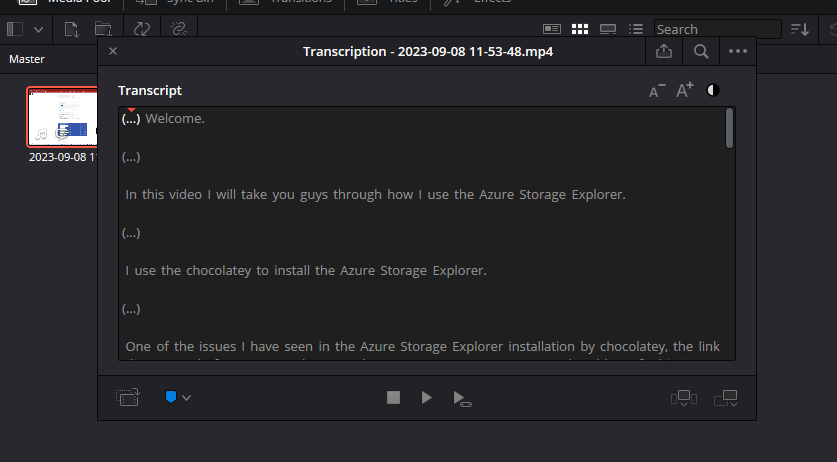
Task: Click the line 'I use the chocolatey to install'
Action: tap(306, 270)
